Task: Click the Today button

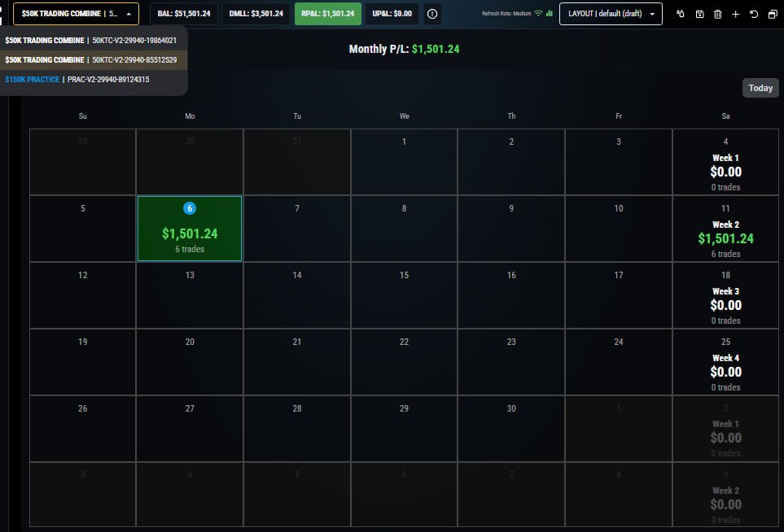Action: tap(760, 88)
